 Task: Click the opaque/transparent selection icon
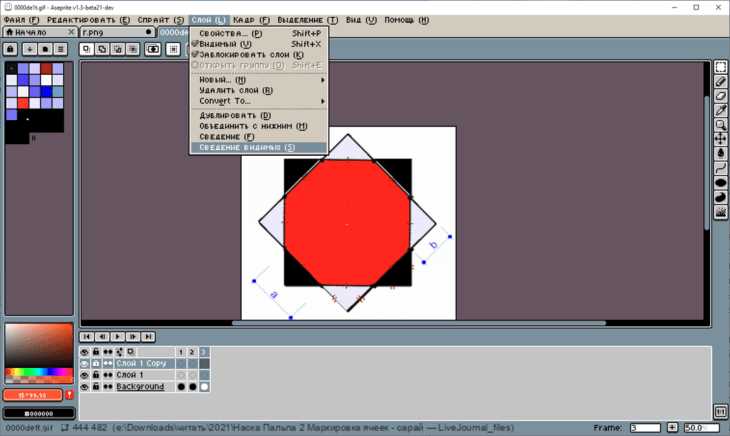pos(153,49)
